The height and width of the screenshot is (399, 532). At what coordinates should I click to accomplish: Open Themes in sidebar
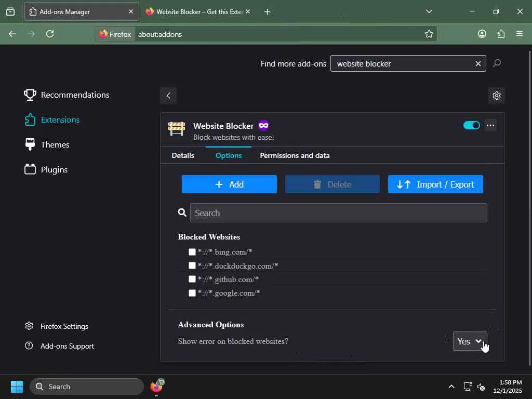[x=47, y=144]
